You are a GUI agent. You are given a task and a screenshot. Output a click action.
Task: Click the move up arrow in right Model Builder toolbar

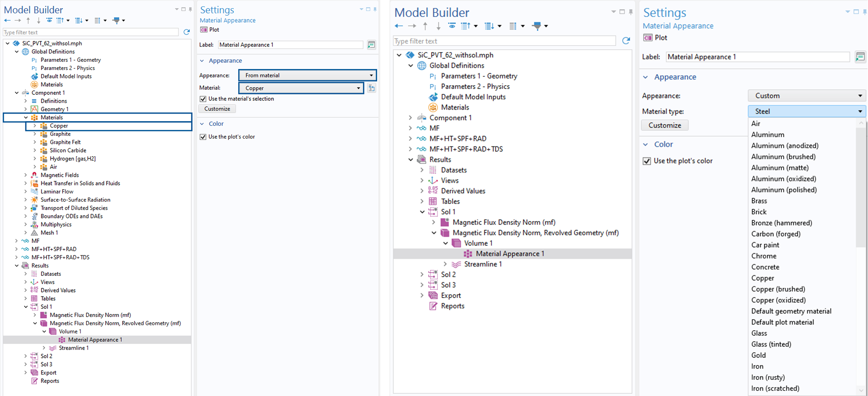click(x=425, y=26)
